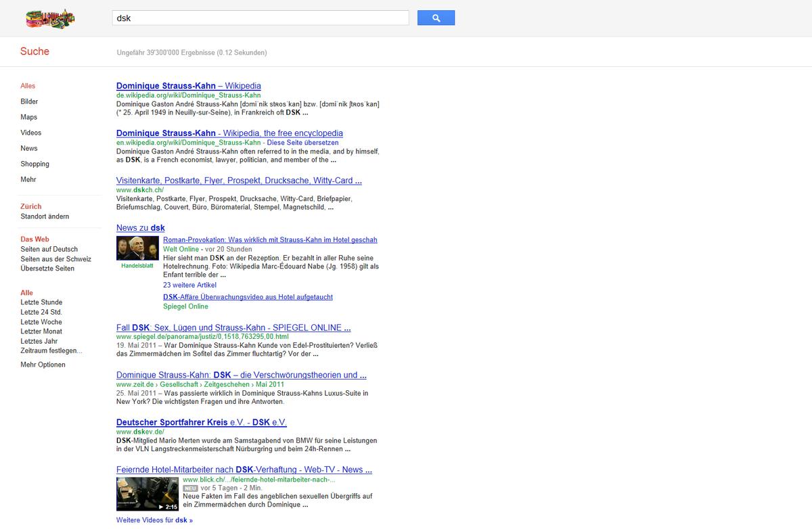Click 'Weitere Videos für dsk' link
This screenshot has height=529, width=812.
[x=154, y=520]
